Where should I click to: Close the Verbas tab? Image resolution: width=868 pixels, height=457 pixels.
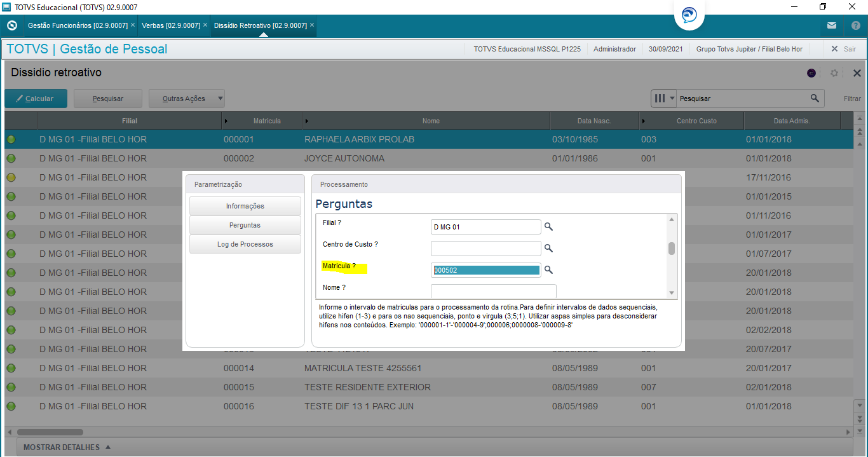pyautogui.click(x=205, y=25)
